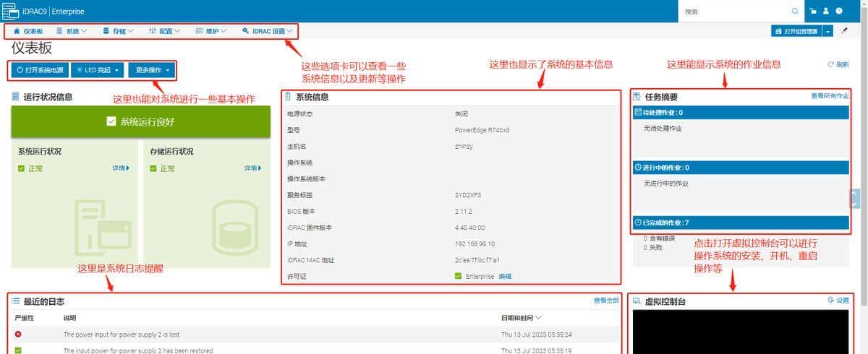The width and height of the screenshot is (868, 354).
Task: Click the green OK icon for restored power log
Action: click(18, 350)
